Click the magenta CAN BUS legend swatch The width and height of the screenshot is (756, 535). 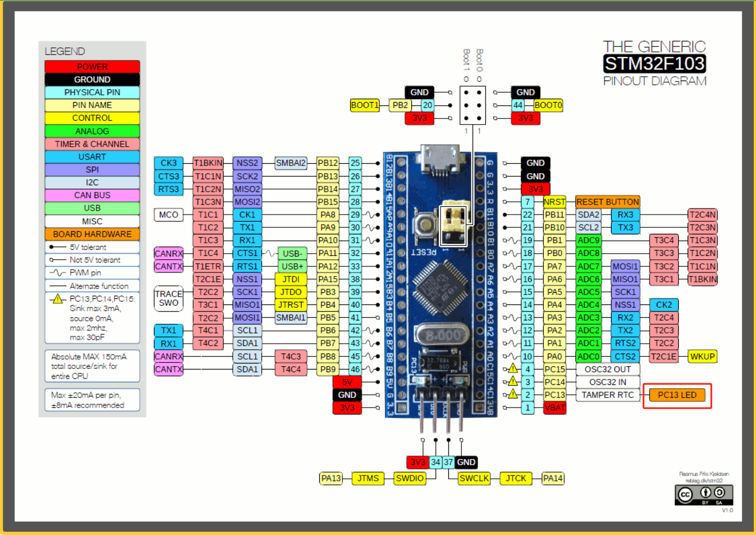92,195
